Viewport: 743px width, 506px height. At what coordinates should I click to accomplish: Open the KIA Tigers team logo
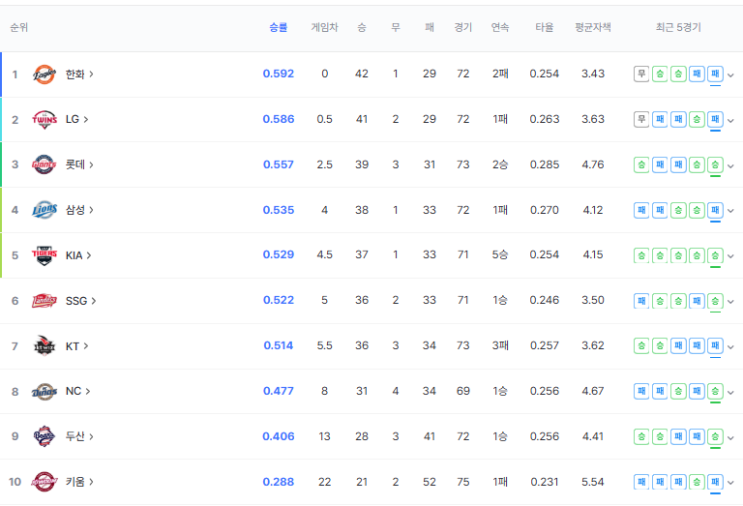pyautogui.click(x=44, y=255)
